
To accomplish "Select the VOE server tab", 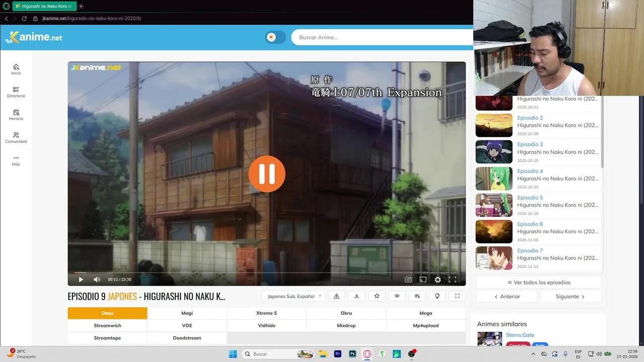I will tap(187, 325).
